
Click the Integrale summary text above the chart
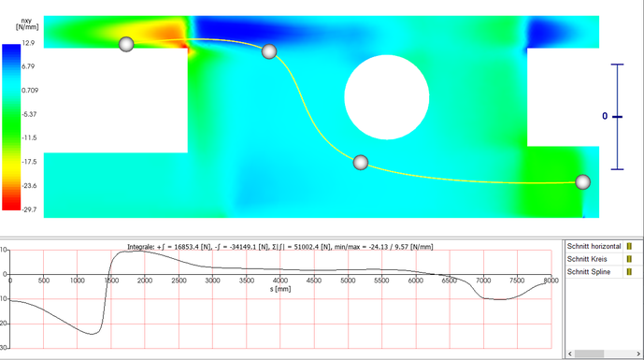pos(280,247)
